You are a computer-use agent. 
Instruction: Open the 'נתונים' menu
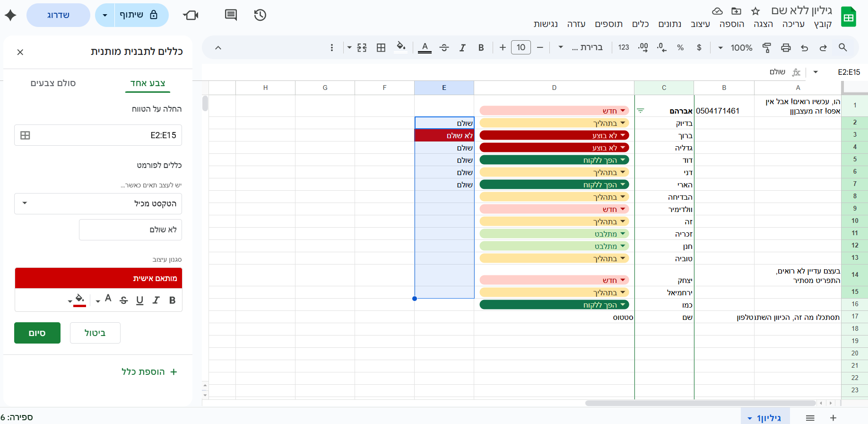pos(669,24)
